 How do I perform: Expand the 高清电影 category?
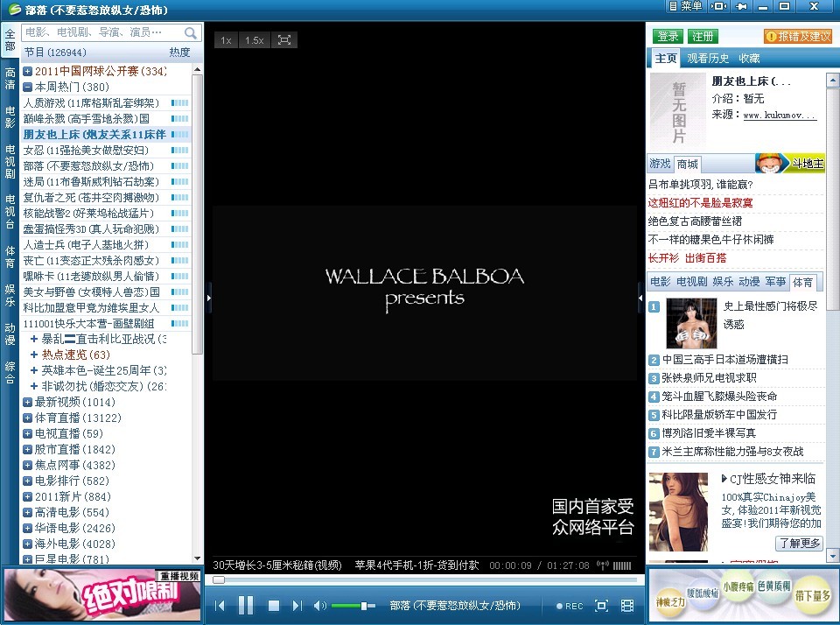28,513
